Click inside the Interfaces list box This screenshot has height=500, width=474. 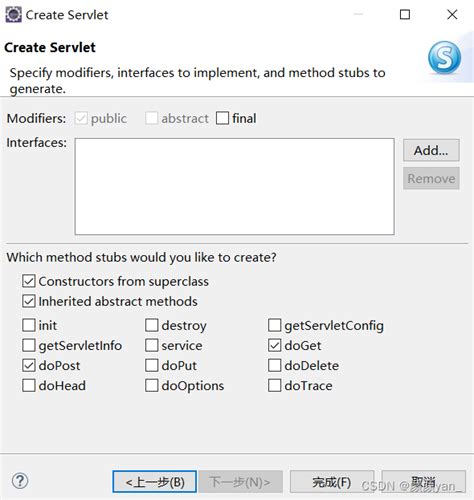[x=235, y=187]
